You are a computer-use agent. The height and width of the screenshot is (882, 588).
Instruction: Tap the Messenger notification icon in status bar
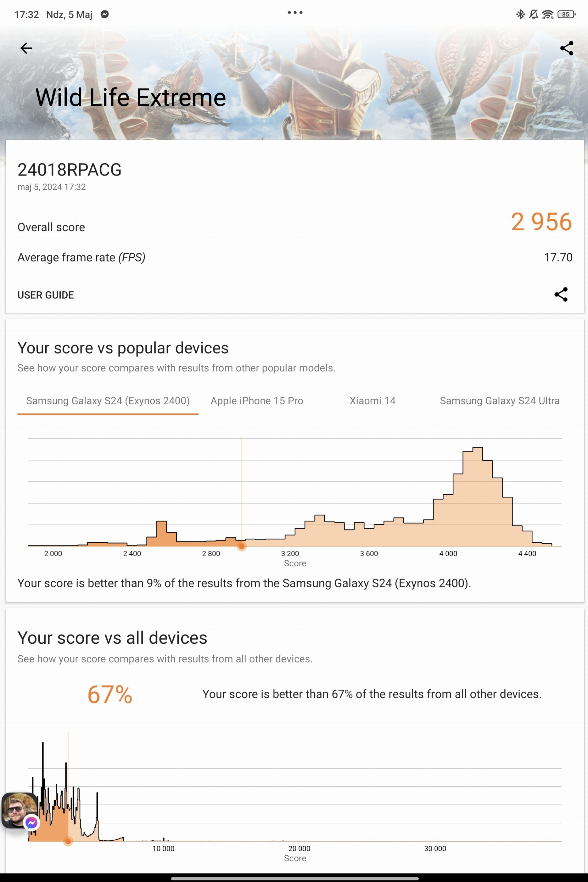click(105, 14)
